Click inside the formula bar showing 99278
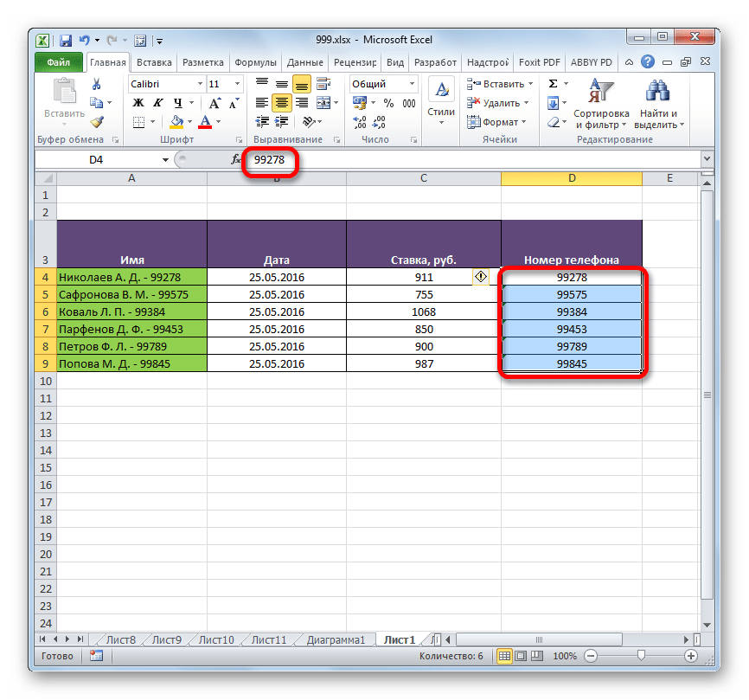 tap(476, 160)
